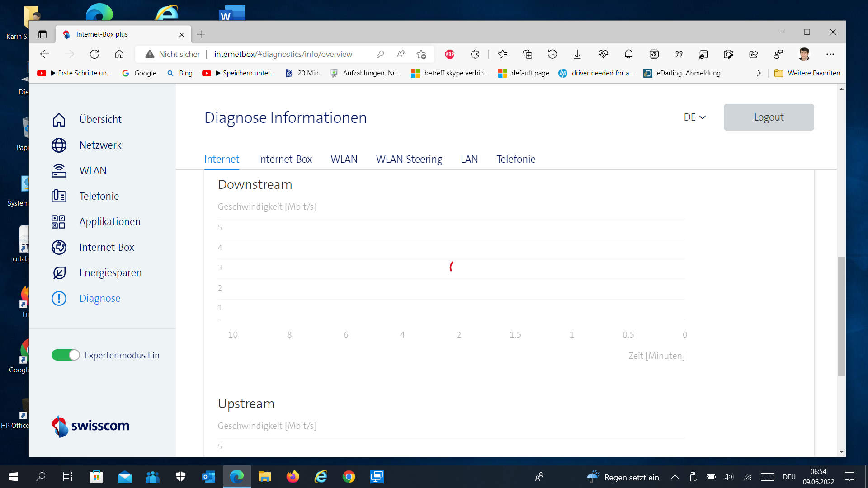Open the LAN diagnostics tab
This screenshot has width=868, height=488.
[469, 159]
